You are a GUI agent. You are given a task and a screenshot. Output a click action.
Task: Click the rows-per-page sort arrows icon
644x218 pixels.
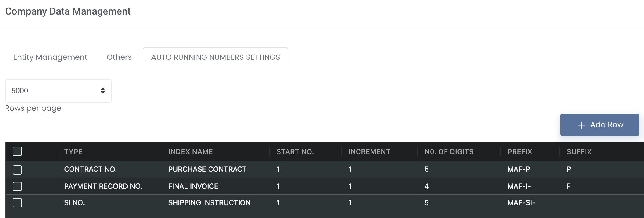pos(103,91)
